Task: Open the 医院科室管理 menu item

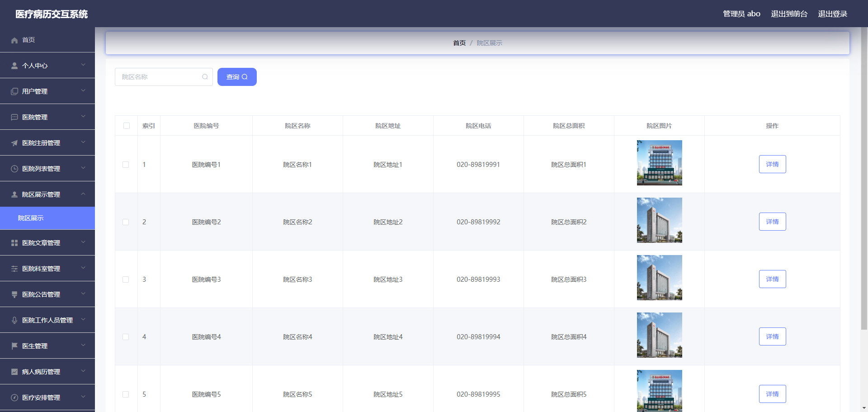Action: click(x=47, y=269)
